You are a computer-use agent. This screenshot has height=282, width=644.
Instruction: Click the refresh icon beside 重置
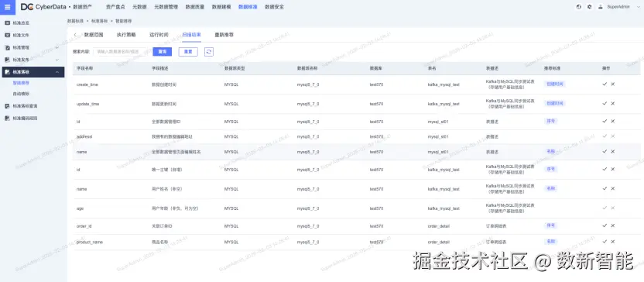209,52
